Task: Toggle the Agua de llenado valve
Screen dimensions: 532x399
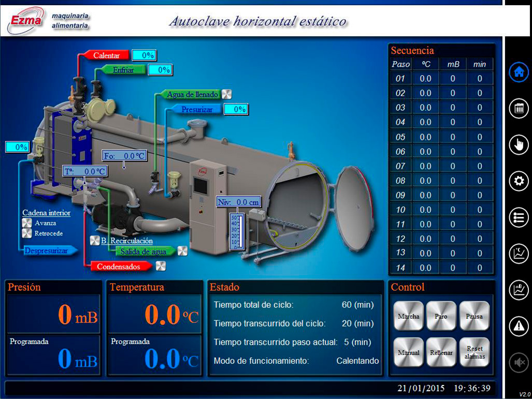Action: pyautogui.click(x=226, y=94)
